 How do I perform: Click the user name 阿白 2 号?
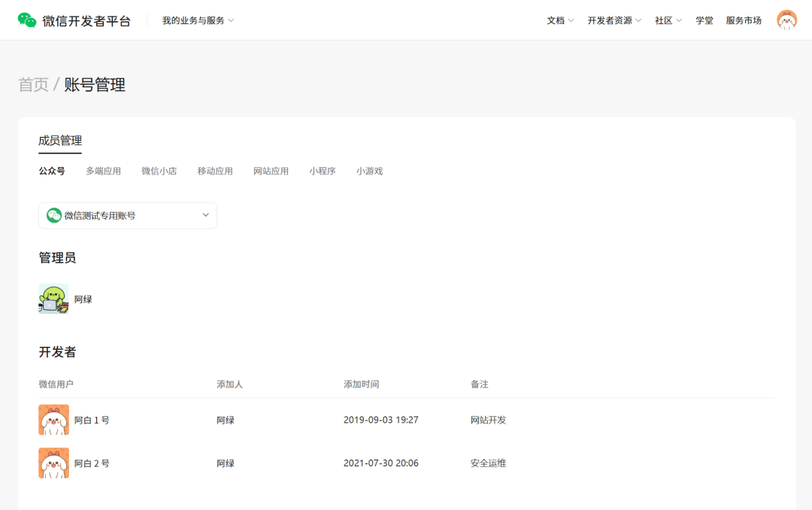pyautogui.click(x=92, y=463)
